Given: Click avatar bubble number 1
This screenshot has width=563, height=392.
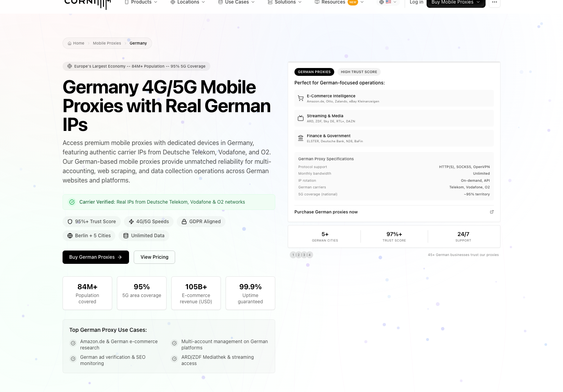Looking at the screenshot, I should pyautogui.click(x=293, y=255).
